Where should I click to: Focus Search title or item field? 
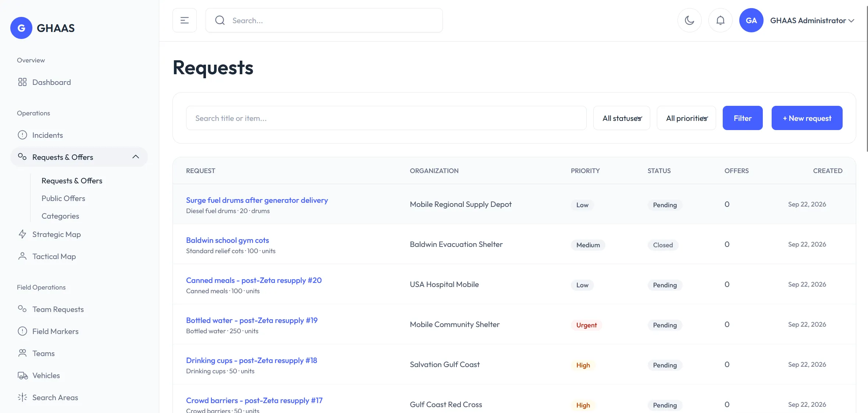coord(386,118)
